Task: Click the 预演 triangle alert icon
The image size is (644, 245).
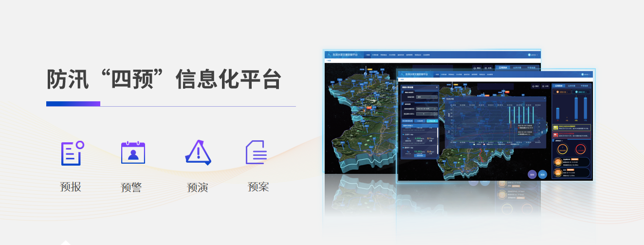Action: (198, 153)
